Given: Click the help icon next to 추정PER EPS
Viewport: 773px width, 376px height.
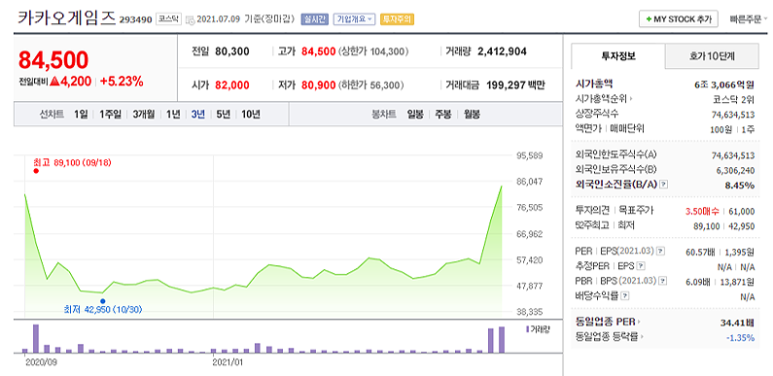Looking at the screenshot, I should point(640,266).
